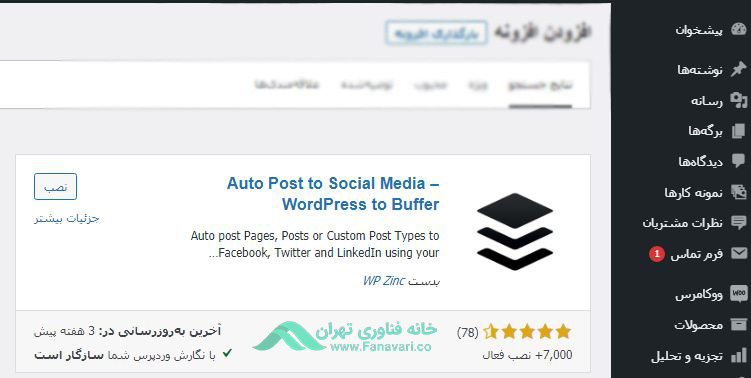The width and height of the screenshot is (751, 378).
Task: Open the جزئیات بیشتر details link
Action: [67, 218]
